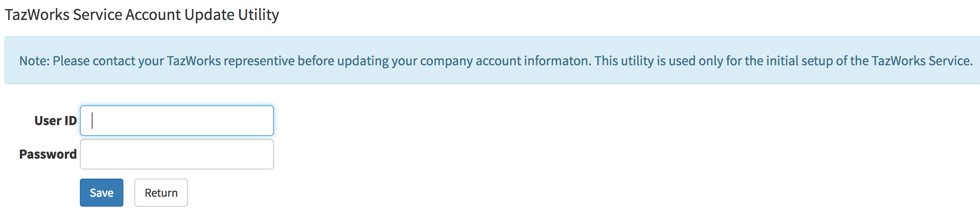Screen dimensions: 980x223
Task: Click into the User ID text field
Action: [x=177, y=121]
